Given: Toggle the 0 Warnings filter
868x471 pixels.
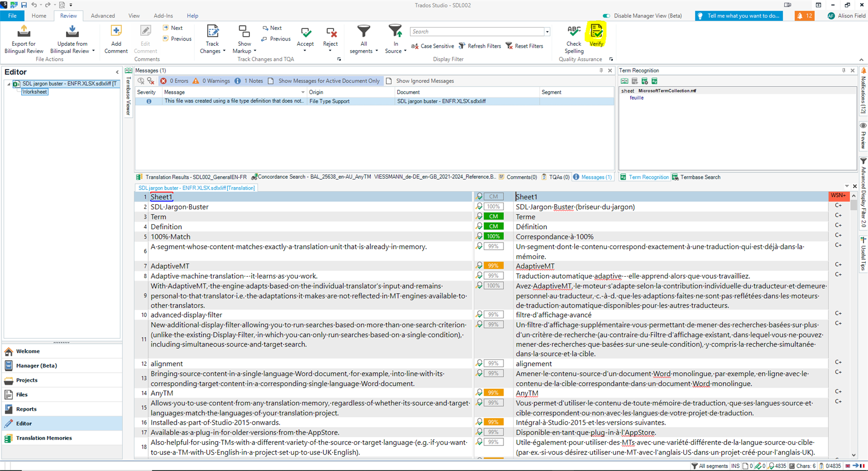Looking at the screenshot, I should [211, 81].
